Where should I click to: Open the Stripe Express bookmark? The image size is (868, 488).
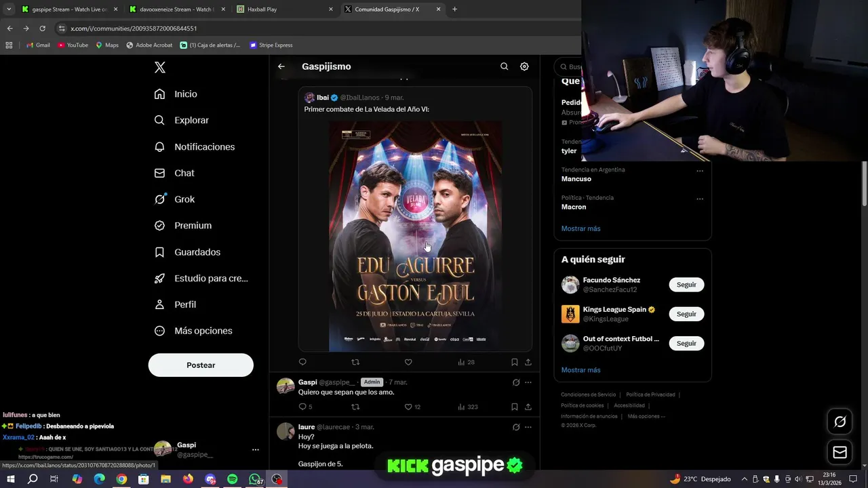(x=271, y=45)
